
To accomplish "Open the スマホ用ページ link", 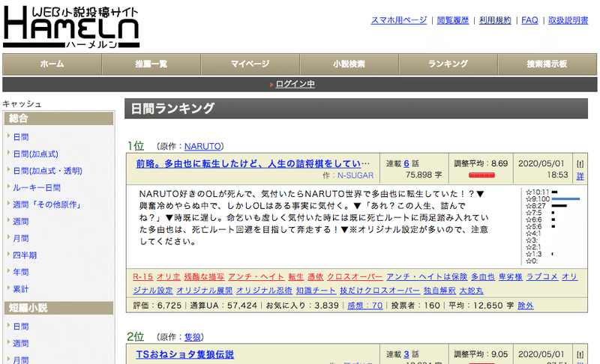I will click(x=399, y=20).
